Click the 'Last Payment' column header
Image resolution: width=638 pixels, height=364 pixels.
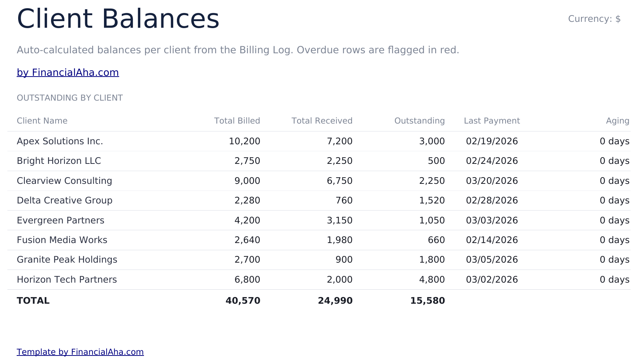pos(492,121)
